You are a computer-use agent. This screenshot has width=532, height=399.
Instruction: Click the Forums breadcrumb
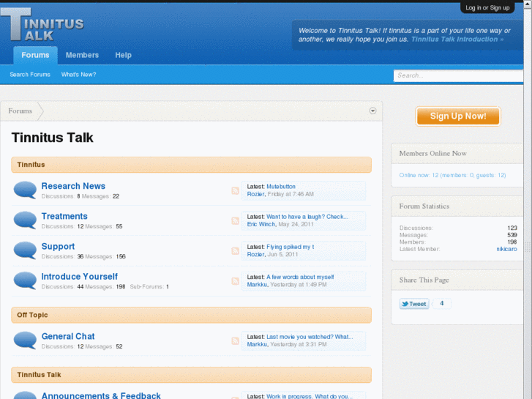(20, 111)
